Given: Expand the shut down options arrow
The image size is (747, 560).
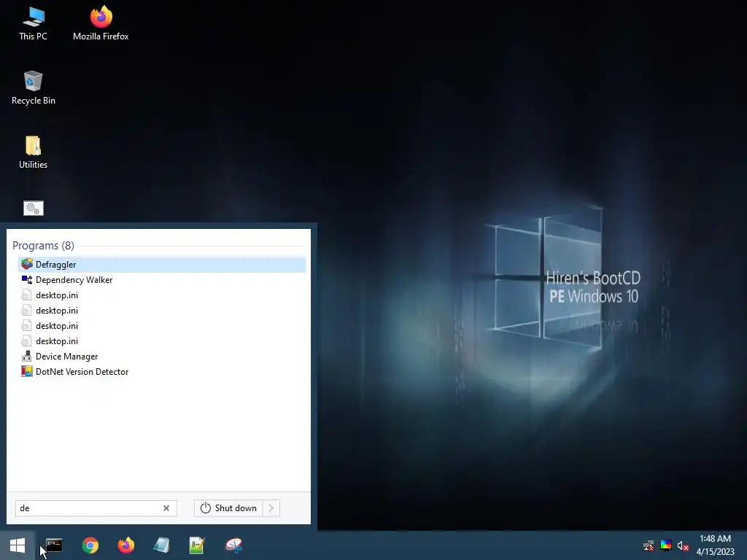Looking at the screenshot, I should (271, 508).
